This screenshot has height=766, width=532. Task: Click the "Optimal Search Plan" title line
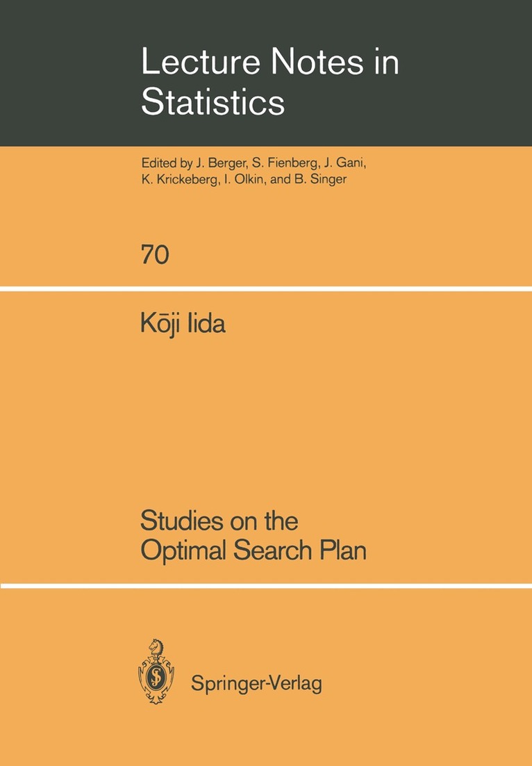pos(253,550)
